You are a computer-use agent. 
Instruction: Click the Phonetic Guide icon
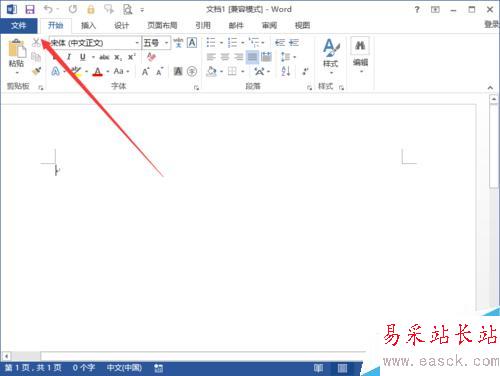(178, 43)
